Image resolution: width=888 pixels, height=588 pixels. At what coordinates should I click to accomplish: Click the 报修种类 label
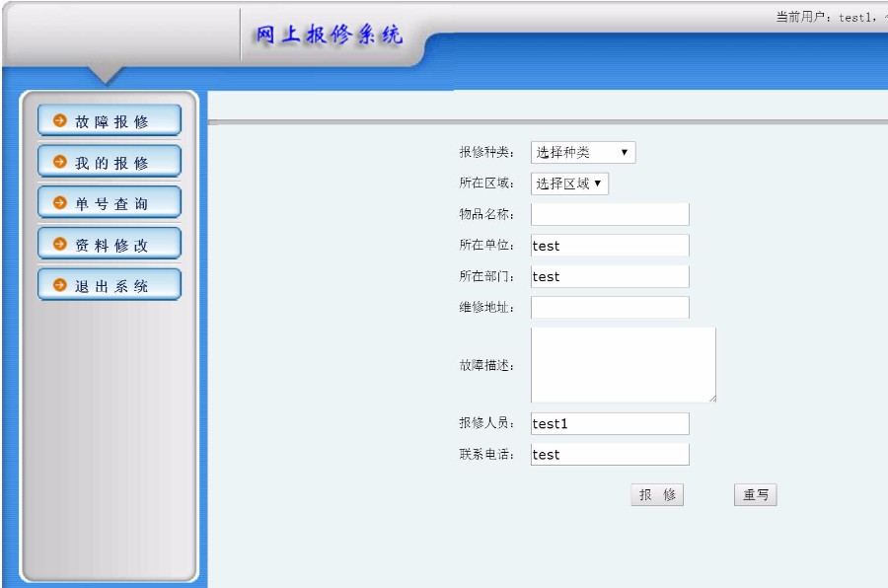tap(486, 152)
